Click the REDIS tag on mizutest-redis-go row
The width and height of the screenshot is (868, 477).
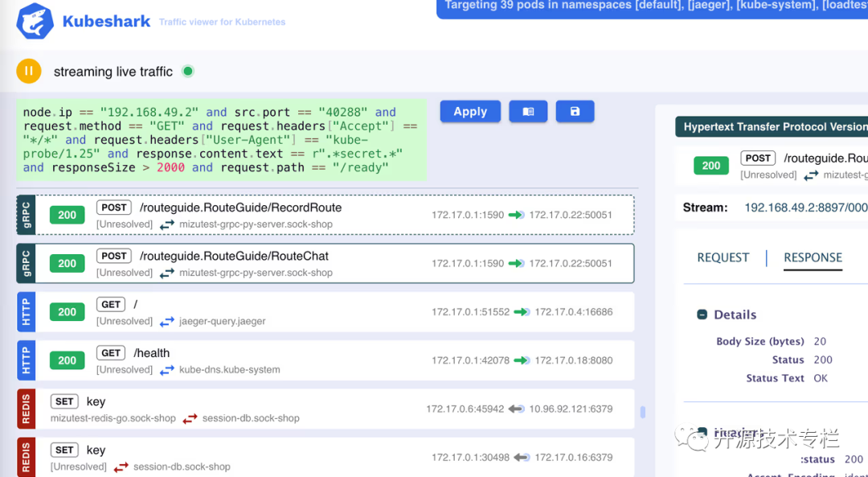tap(26, 409)
